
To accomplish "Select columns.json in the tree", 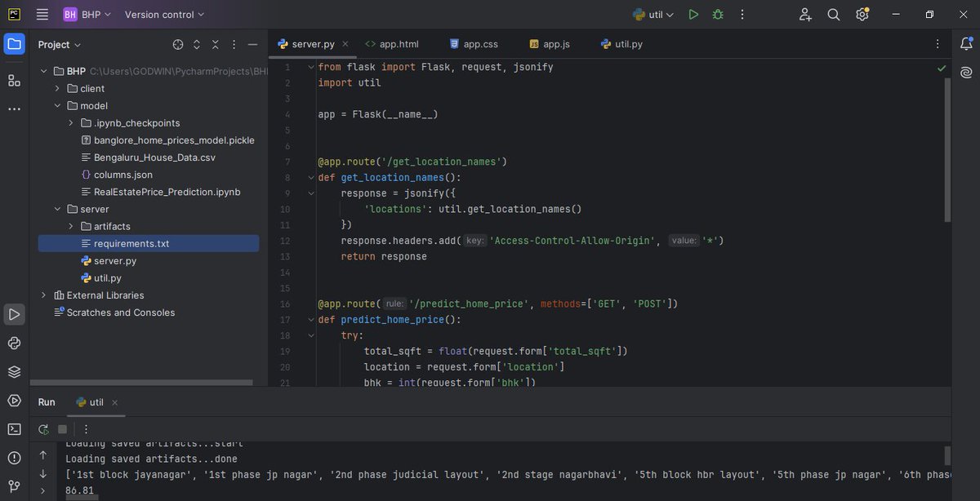I will click(x=123, y=175).
